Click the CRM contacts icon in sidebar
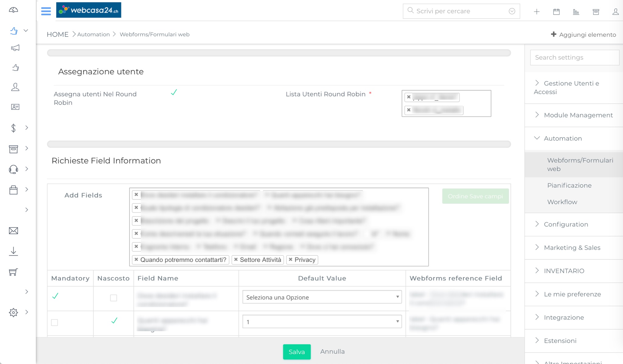The image size is (623, 364). tap(14, 107)
